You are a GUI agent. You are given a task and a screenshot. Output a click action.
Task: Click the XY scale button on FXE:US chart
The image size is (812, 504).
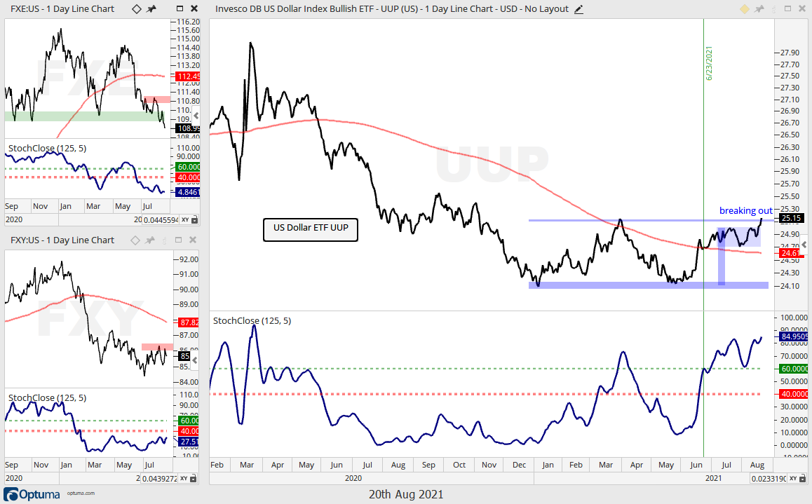pos(185,220)
